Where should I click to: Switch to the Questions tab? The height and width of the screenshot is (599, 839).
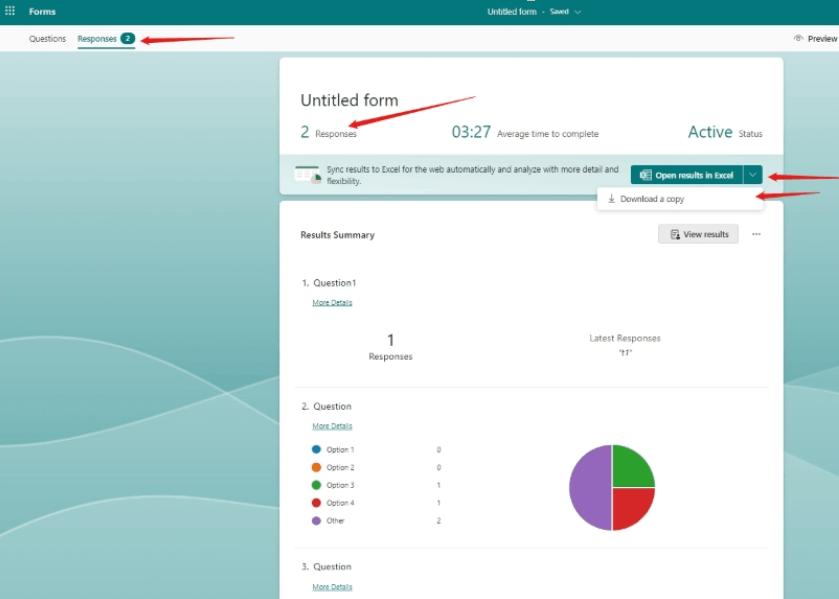pyautogui.click(x=48, y=39)
